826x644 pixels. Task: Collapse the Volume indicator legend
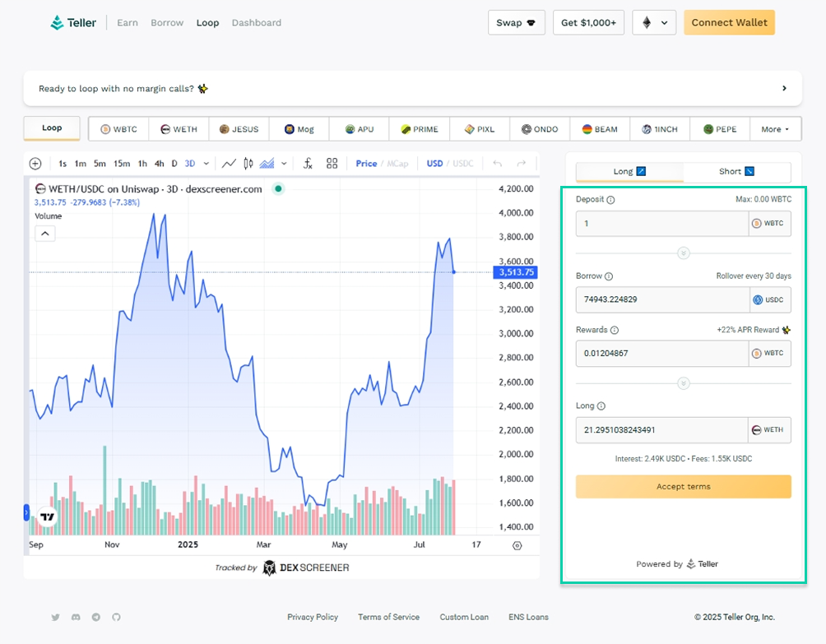coord(45,234)
